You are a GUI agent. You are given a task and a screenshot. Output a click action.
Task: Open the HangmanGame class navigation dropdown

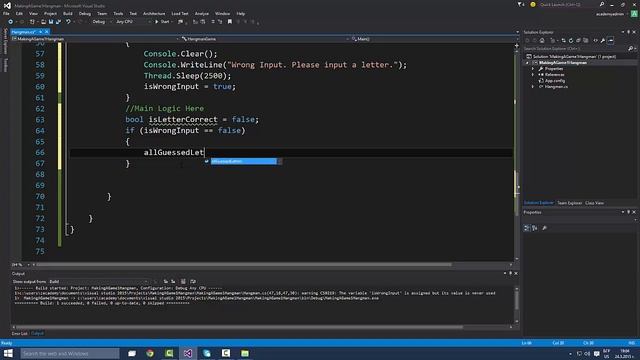(x=265, y=39)
